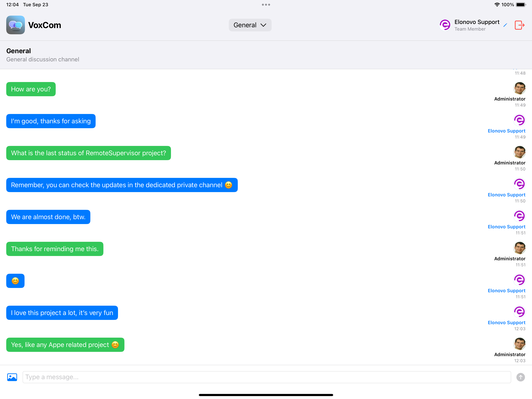Click Elonovo Support avatar at 12:03

coord(519,312)
